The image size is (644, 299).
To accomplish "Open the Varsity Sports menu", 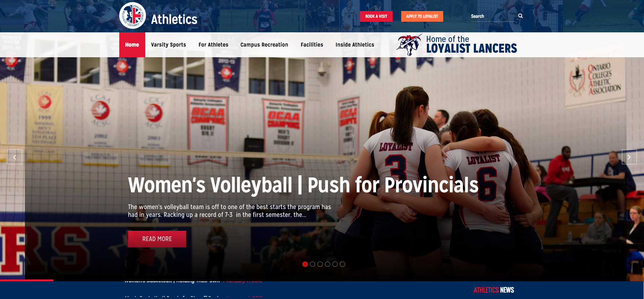I will [168, 45].
